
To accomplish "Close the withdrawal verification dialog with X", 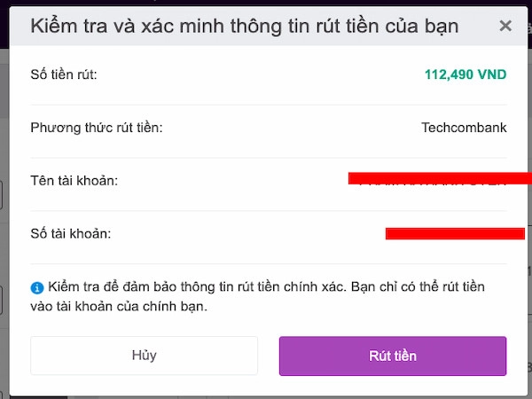I will 505,26.
